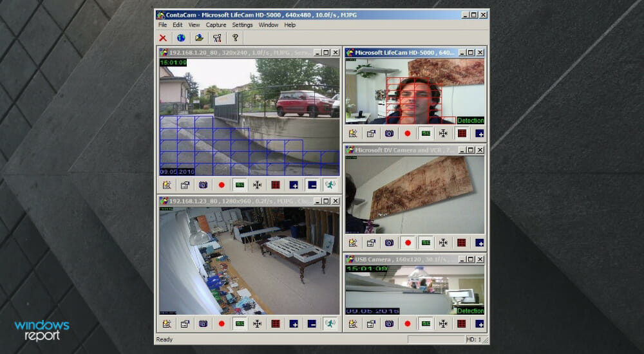Toggle red detection grid in Microsoft DV Camera window
Screen dimensions: 644x354
tap(462, 243)
